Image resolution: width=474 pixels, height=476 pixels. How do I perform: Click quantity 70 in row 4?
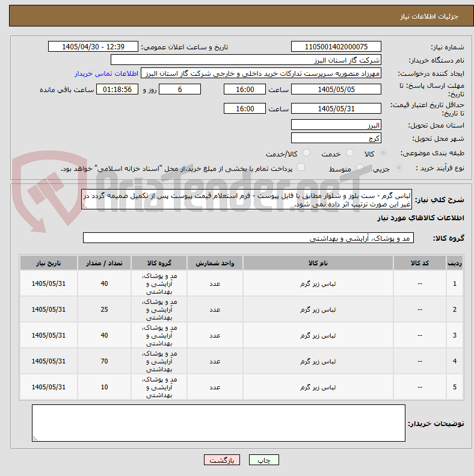(104, 361)
